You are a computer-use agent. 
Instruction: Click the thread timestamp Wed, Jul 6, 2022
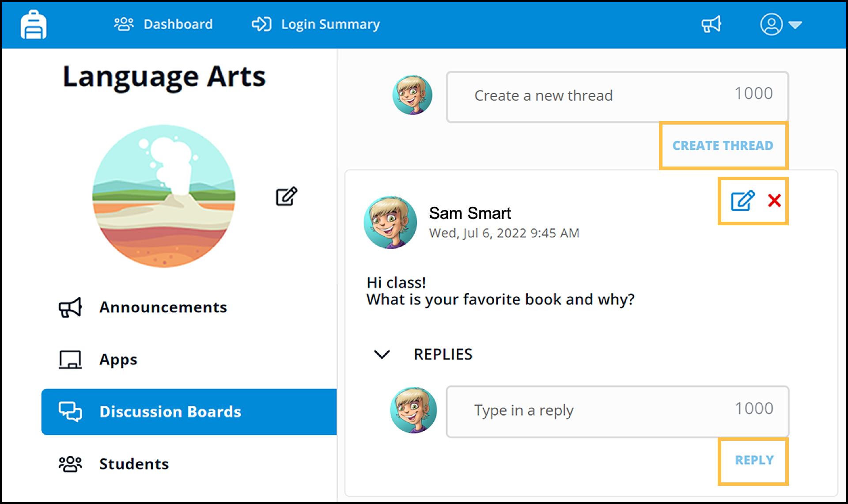(504, 233)
